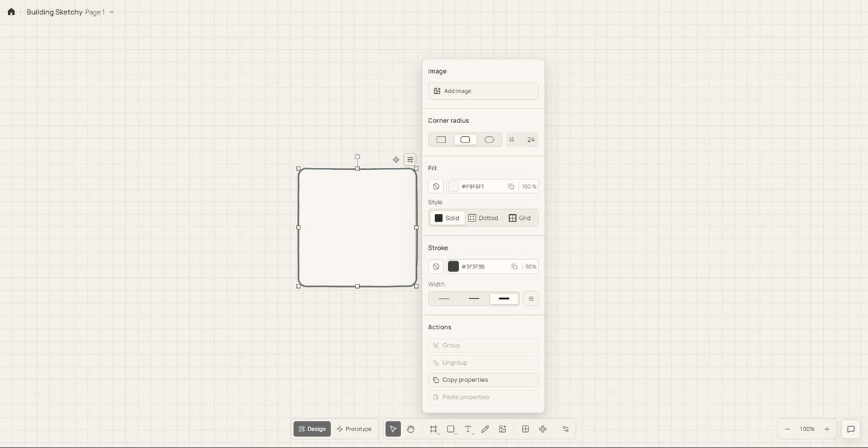Set fill style to Grid

(520, 218)
